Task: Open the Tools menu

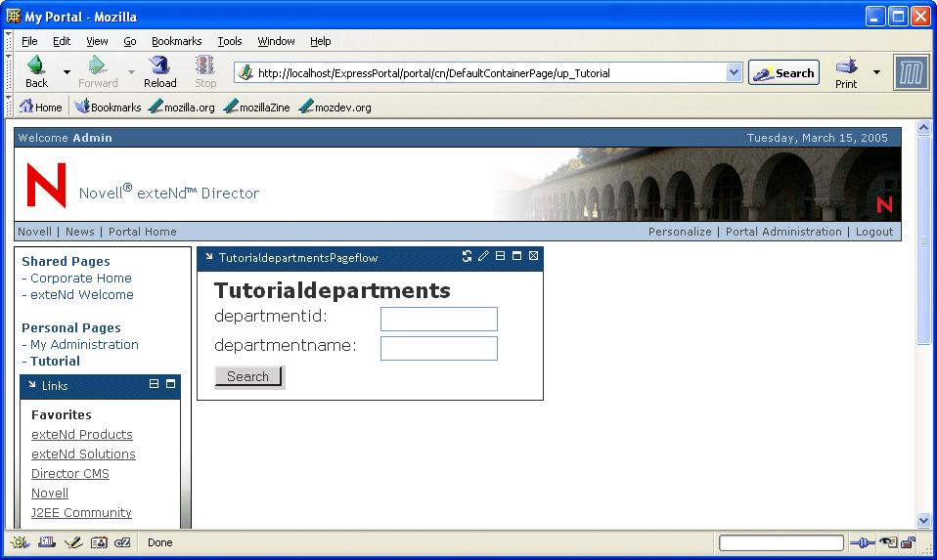Action: click(230, 41)
